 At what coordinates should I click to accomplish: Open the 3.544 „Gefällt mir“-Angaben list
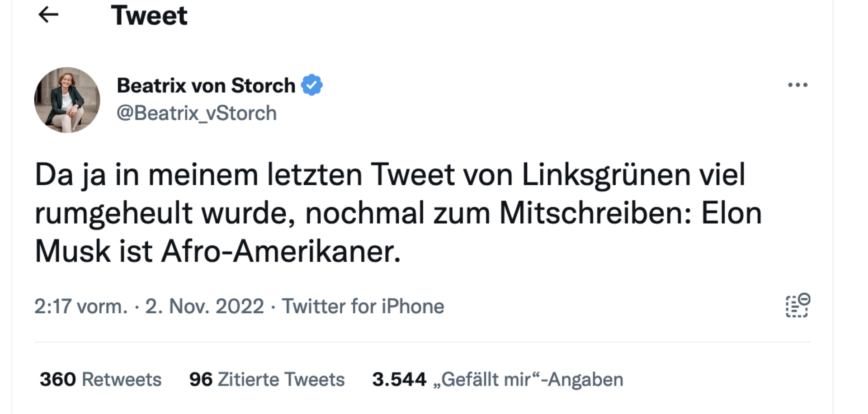[x=497, y=380]
